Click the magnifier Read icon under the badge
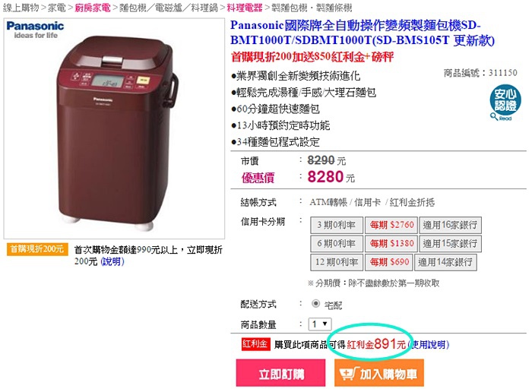The width and height of the screenshot is (532, 392). (x=501, y=117)
